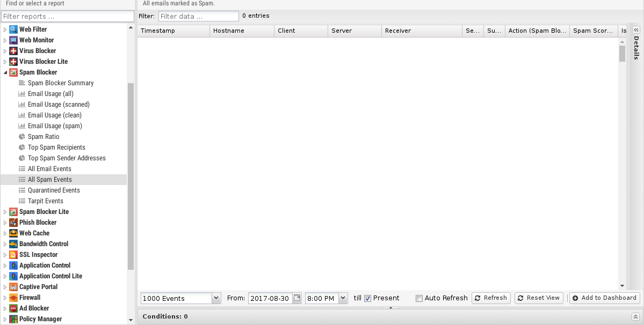Image resolution: width=644 pixels, height=325 pixels.
Task: Open the 1000 Events dropdown
Action: click(x=216, y=298)
